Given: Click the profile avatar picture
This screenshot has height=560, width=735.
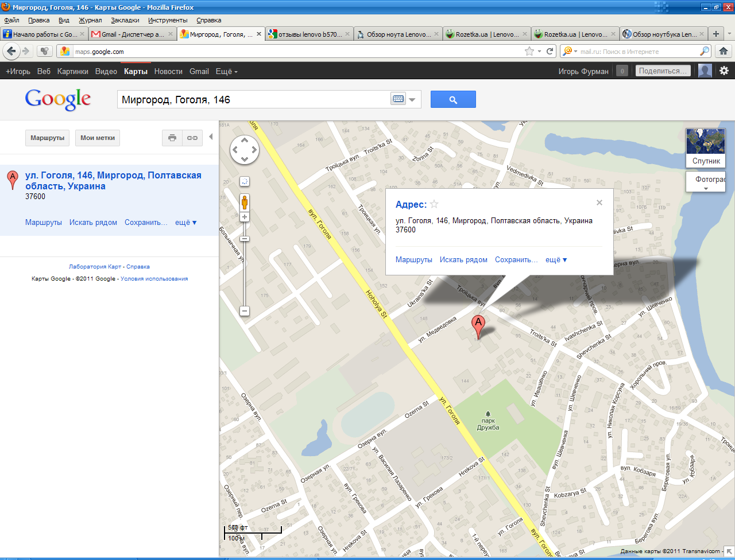Looking at the screenshot, I should [x=705, y=71].
